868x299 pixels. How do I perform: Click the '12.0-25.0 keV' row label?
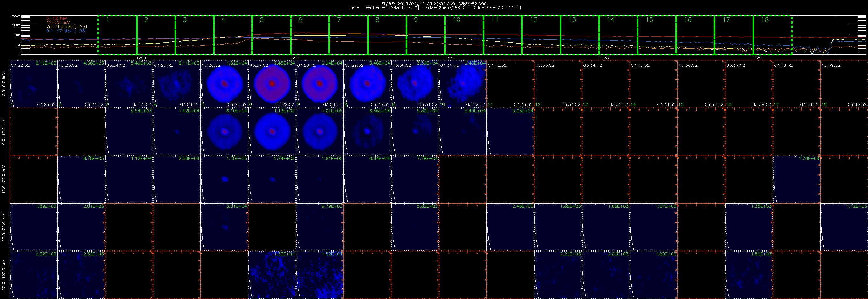point(4,179)
